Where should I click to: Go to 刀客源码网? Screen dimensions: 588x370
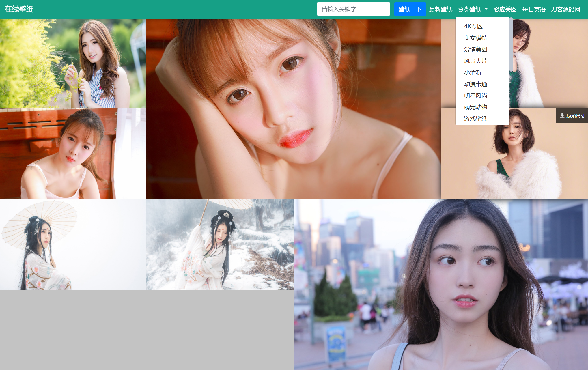click(x=566, y=9)
